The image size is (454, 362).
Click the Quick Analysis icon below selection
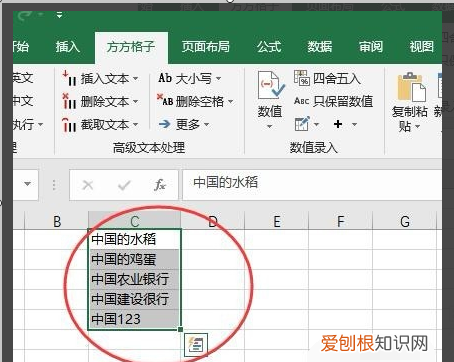click(x=196, y=344)
